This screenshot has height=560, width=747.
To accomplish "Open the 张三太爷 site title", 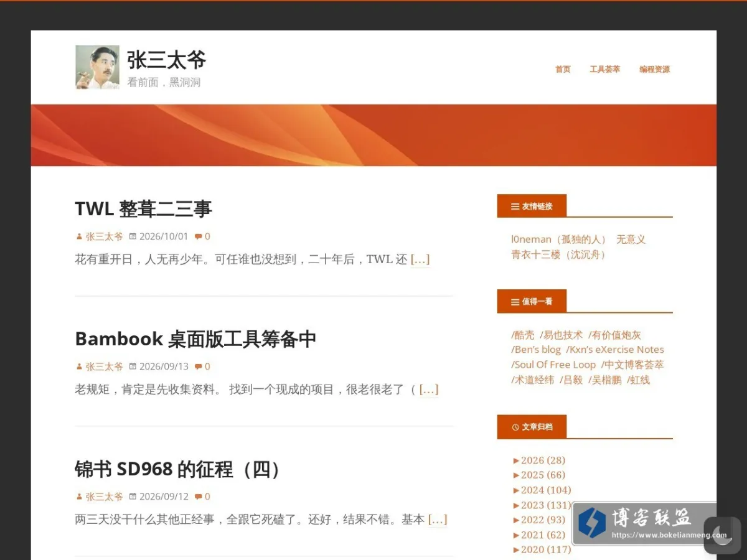I will tap(166, 60).
